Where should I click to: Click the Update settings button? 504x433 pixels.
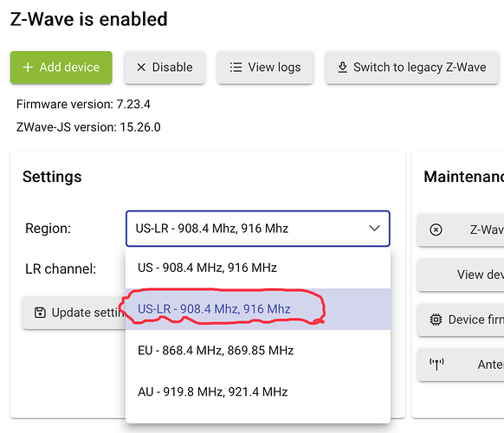[x=74, y=313]
